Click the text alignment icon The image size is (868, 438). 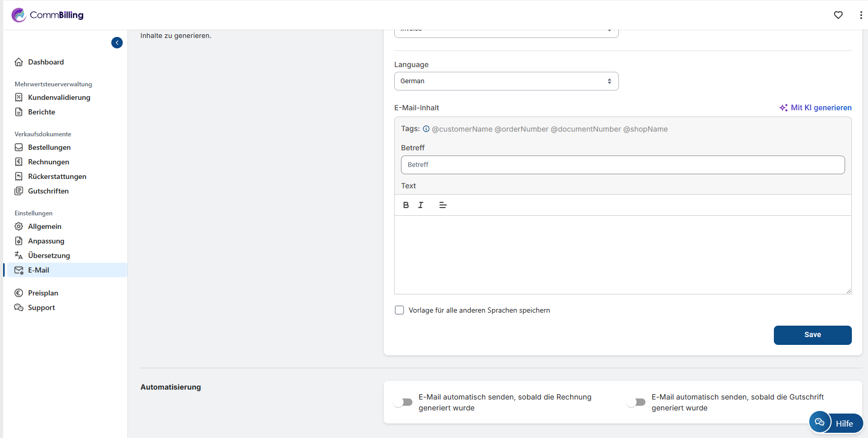click(443, 205)
